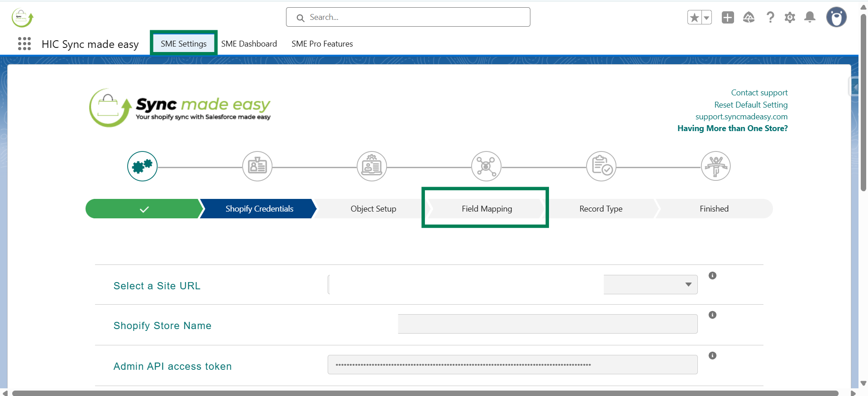Screen dimensions: 868x396
Task: Click the Sync made easy banner logo
Action: tap(180, 108)
